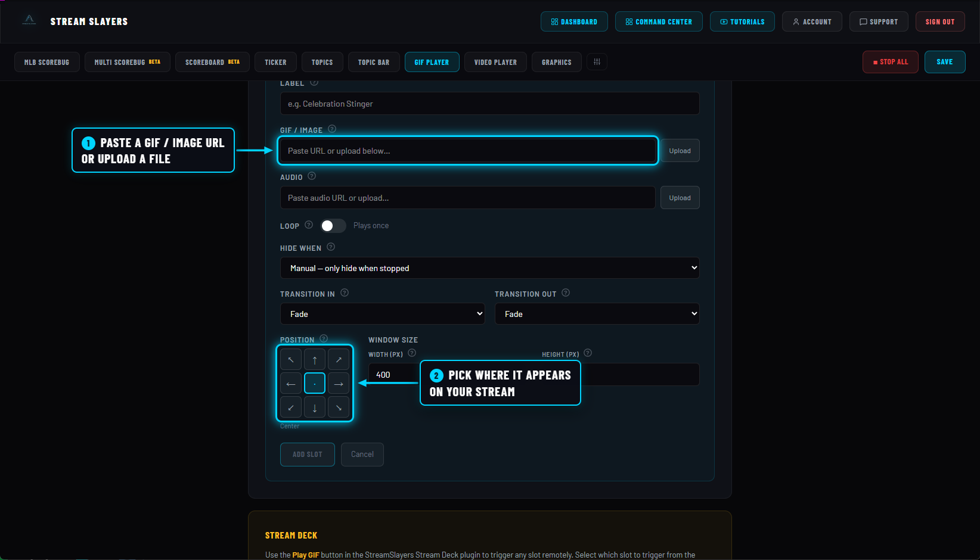
Task: Select the middle-left position arrow
Action: click(291, 384)
